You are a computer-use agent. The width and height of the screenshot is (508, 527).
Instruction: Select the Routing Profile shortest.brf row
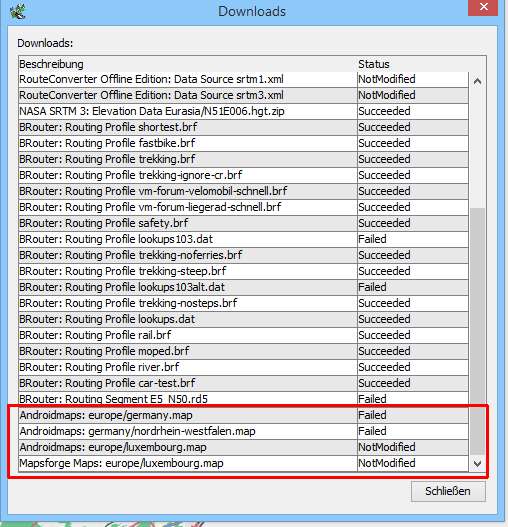[243, 127]
